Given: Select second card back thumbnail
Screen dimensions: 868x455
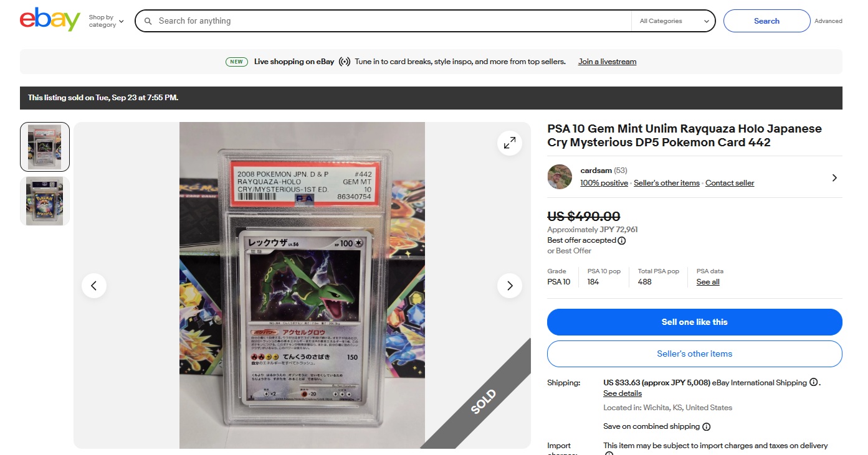Looking at the screenshot, I should point(45,201).
